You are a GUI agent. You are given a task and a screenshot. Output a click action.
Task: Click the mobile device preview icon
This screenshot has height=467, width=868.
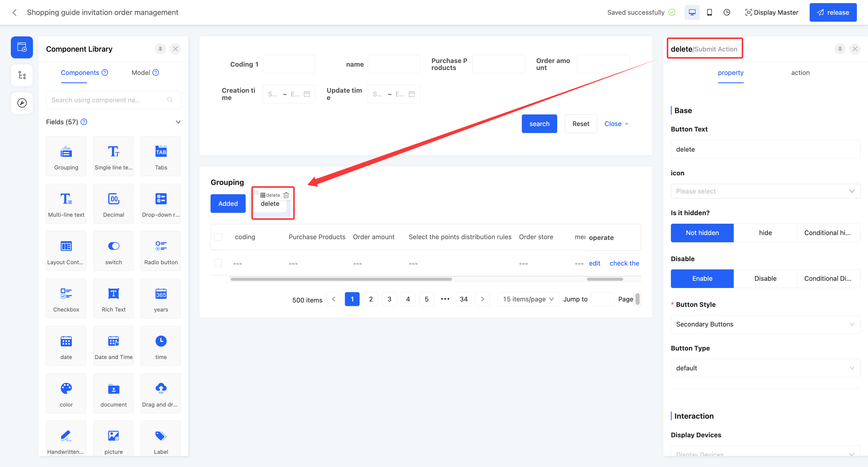[709, 12]
